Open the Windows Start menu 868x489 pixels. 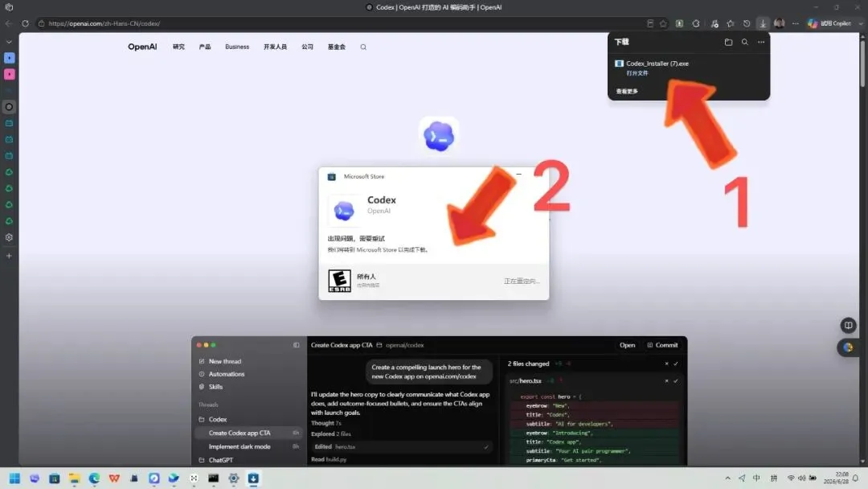tap(15, 479)
